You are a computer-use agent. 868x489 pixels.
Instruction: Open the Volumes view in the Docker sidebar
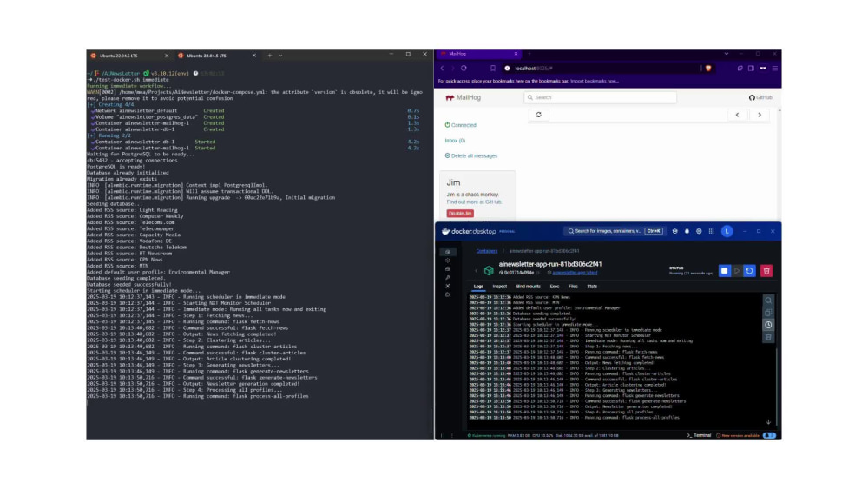[x=448, y=268]
